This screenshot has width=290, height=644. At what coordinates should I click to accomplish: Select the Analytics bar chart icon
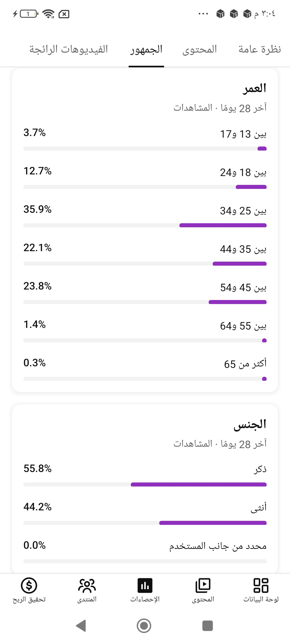145,585
